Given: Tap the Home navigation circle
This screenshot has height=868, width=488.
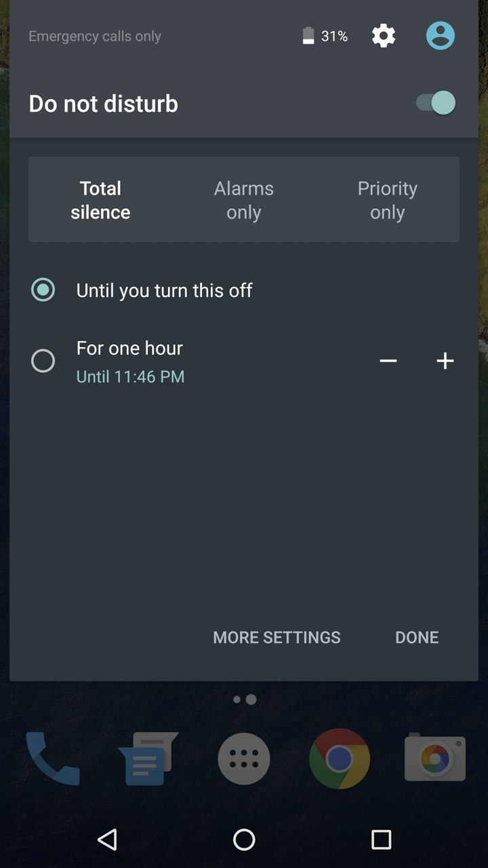Looking at the screenshot, I should pos(244,840).
